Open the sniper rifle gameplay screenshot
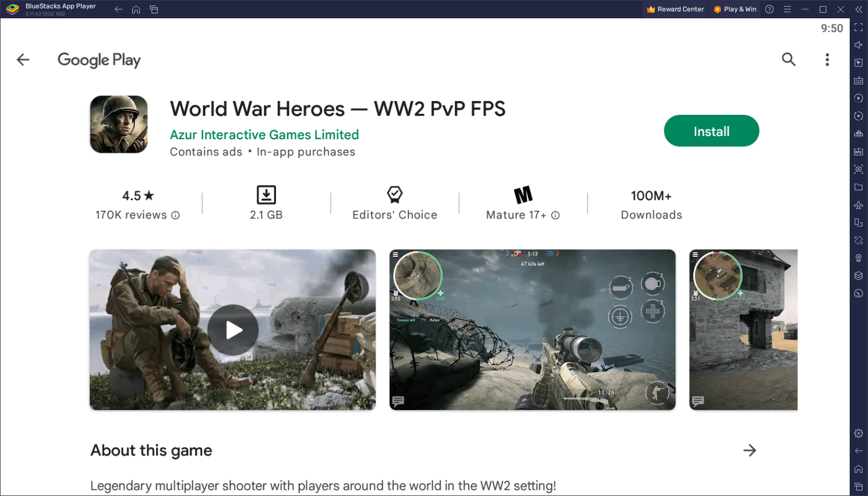Viewport: 868px width, 496px height. (x=533, y=330)
